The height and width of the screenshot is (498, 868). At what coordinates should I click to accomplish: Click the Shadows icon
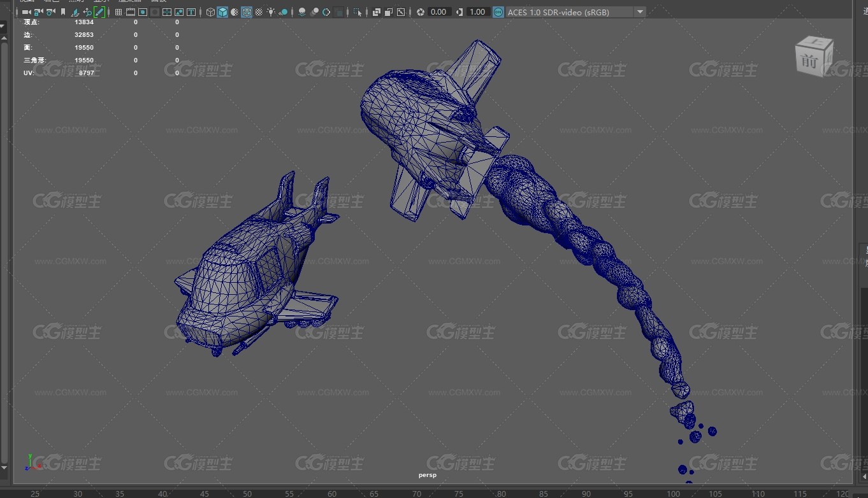(283, 12)
